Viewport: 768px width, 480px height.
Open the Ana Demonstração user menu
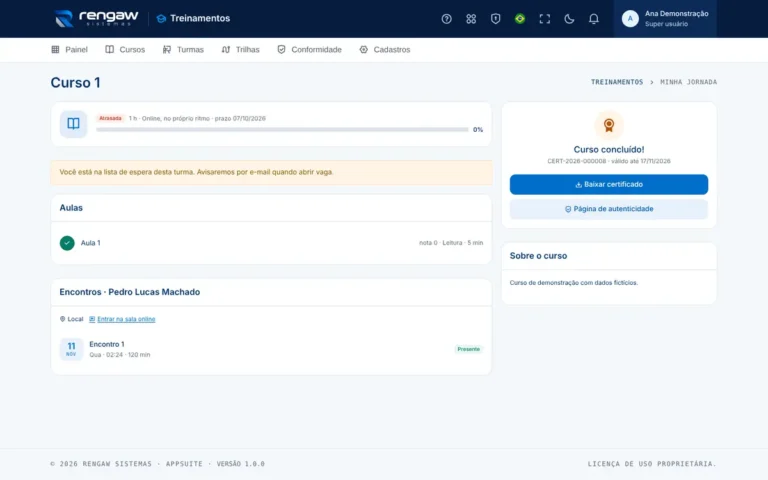[665, 19]
